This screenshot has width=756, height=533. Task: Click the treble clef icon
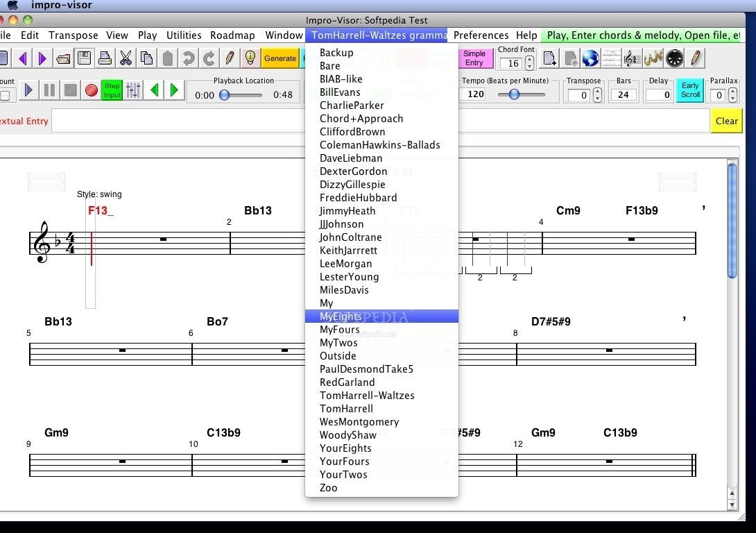pos(630,58)
